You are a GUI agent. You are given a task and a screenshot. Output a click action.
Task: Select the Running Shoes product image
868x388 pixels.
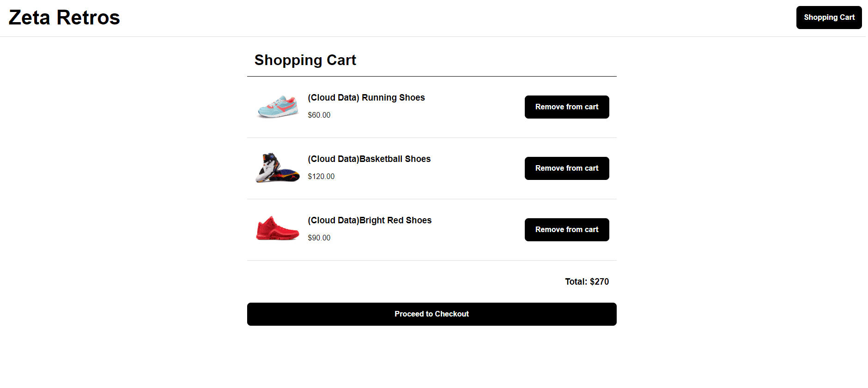point(278,107)
